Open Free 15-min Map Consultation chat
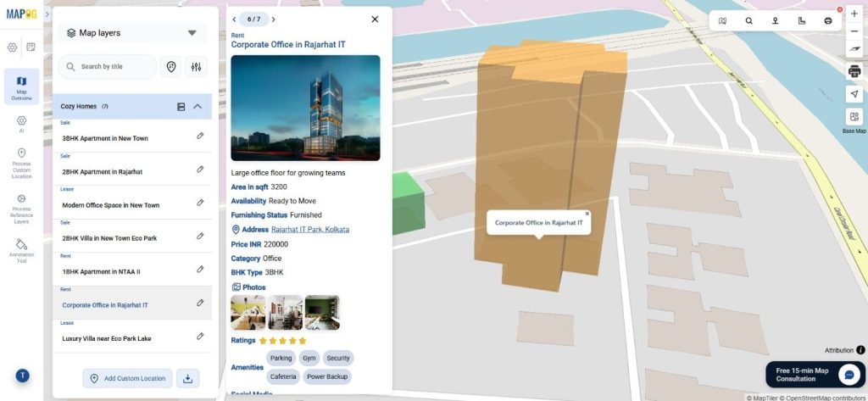This screenshot has height=401, width=868. [815, 375]
